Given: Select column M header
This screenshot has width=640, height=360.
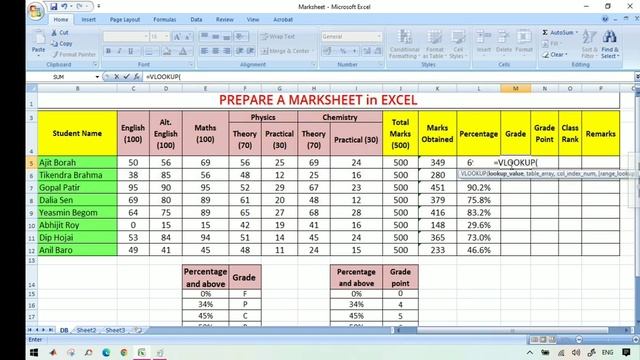Looking at the screenshot, I should (x=516, y=88).
